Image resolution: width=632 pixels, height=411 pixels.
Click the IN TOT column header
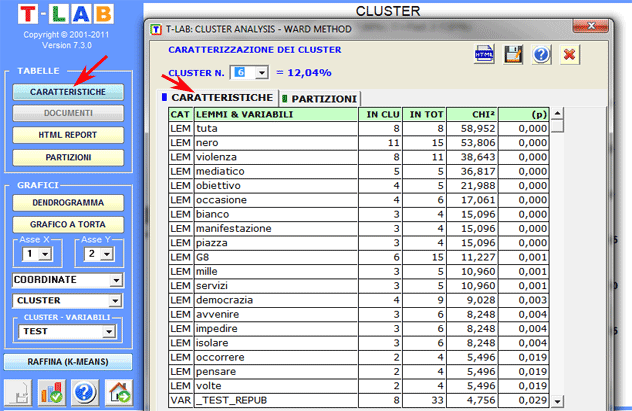(x=424, y=114)
